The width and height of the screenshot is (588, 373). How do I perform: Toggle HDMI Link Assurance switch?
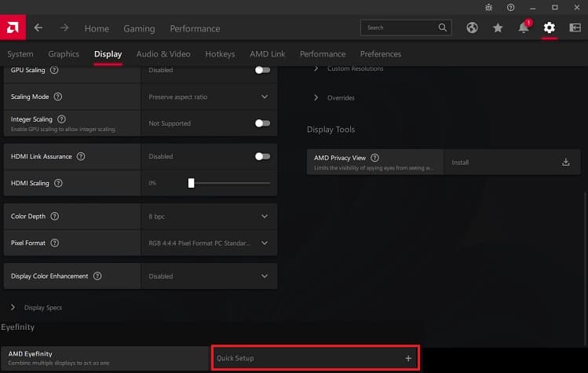262,156
